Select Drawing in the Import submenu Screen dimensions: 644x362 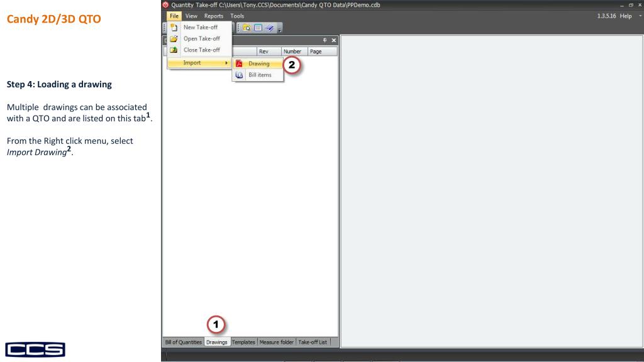[258, 63]
